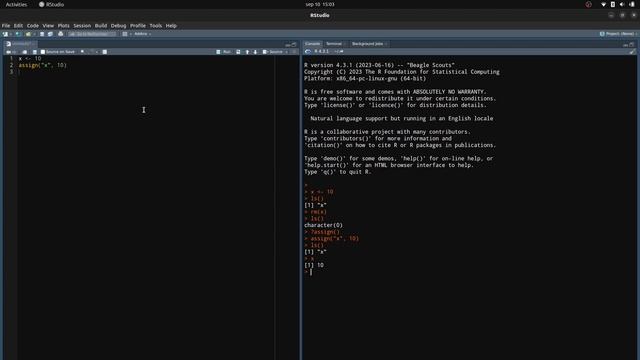Toggle Source on Save checkbox

pyautogui.click(x=43, y=52)
